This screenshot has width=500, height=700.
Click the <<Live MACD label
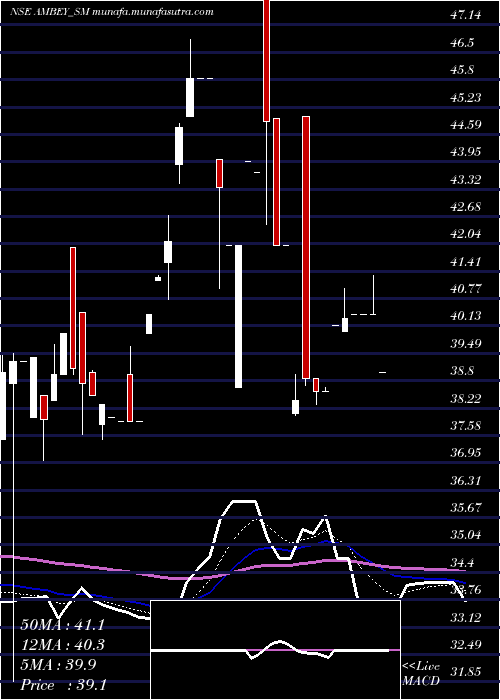click(421, 674)
